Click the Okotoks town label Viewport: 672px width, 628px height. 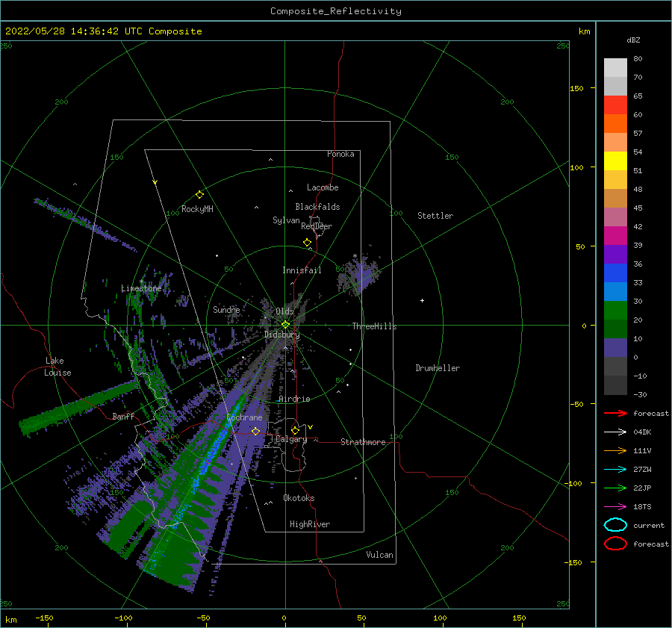tap(299, 498)
